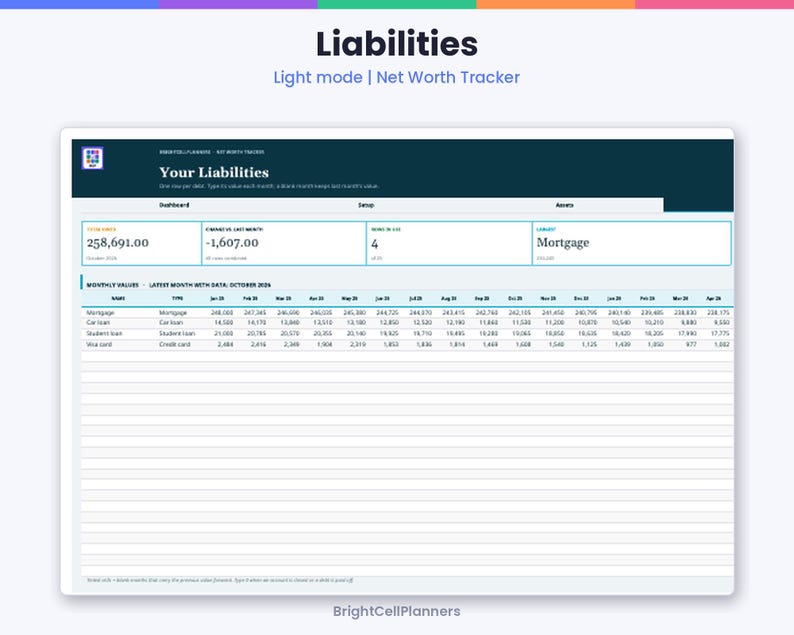Open the Dashboard tab

point(174,205)
